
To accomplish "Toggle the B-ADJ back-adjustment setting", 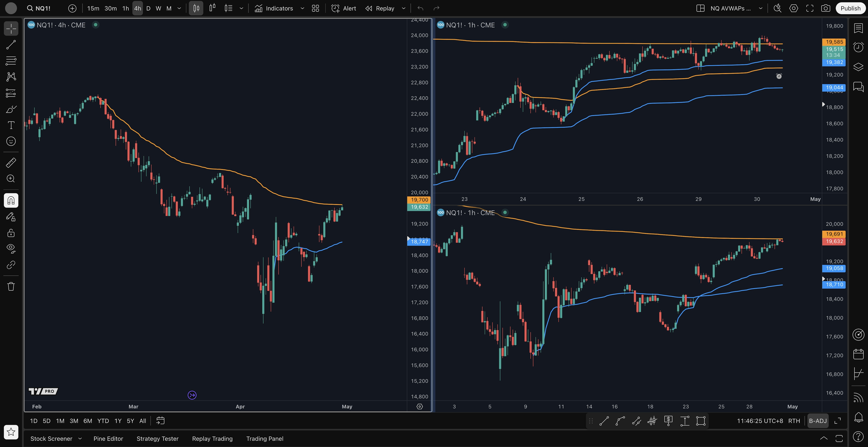I will (x=818, y=421).
